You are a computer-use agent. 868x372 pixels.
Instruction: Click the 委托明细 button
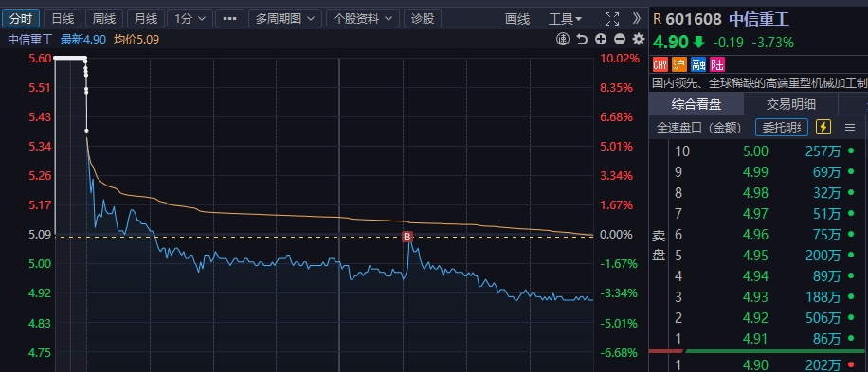pos(782,127)
